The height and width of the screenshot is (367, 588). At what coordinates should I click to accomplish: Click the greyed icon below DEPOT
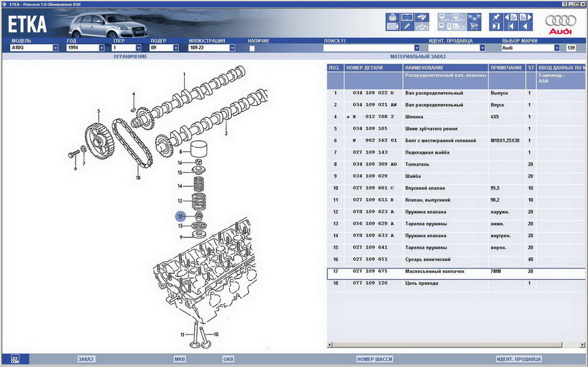[460, 27]
